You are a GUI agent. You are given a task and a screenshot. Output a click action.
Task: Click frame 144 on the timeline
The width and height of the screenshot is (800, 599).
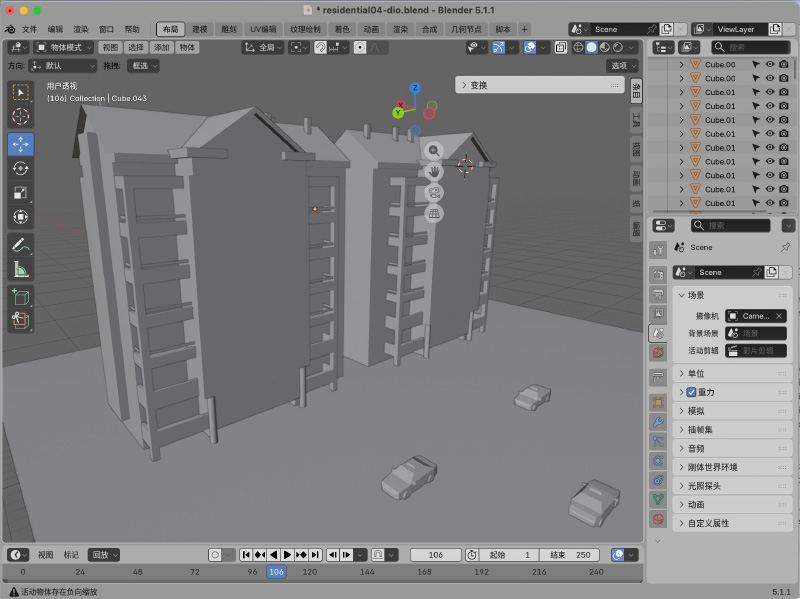367,572
